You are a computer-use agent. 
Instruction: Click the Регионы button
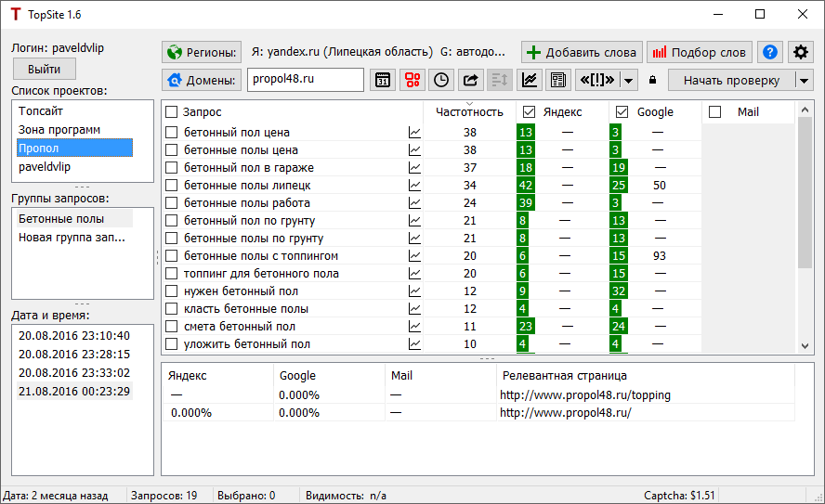click(202, 52)
